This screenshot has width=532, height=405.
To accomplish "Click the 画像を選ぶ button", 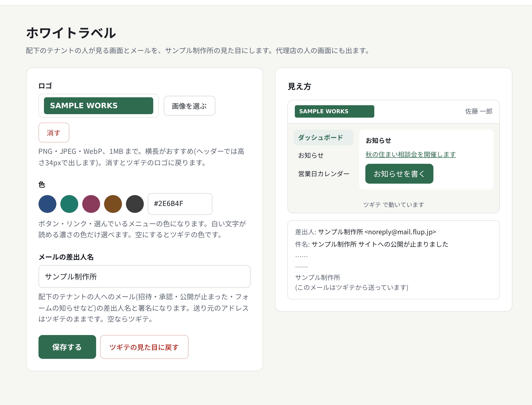I will pos(189,106).
